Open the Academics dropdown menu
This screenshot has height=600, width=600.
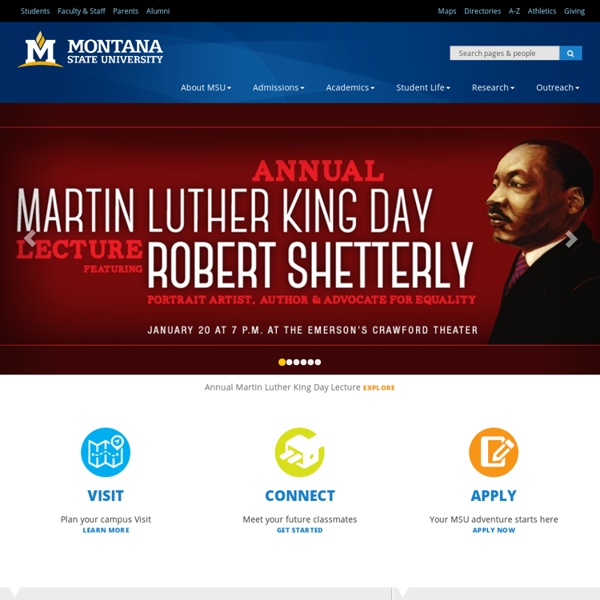click(350, 88)
